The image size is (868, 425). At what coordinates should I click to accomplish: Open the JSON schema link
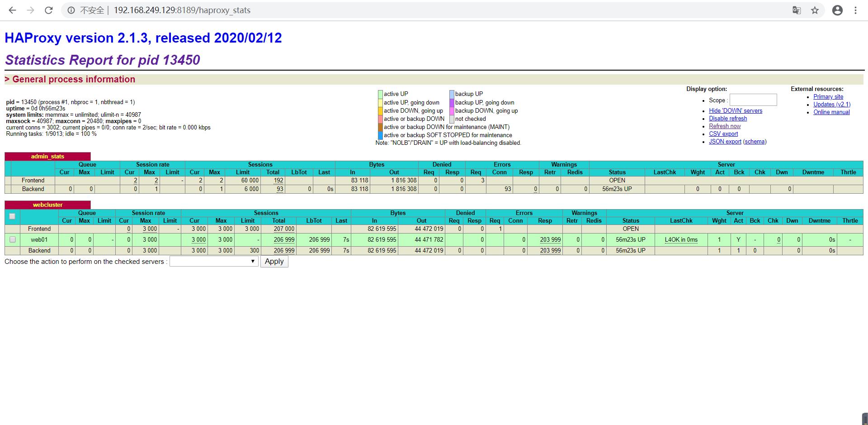click(755, 142)
